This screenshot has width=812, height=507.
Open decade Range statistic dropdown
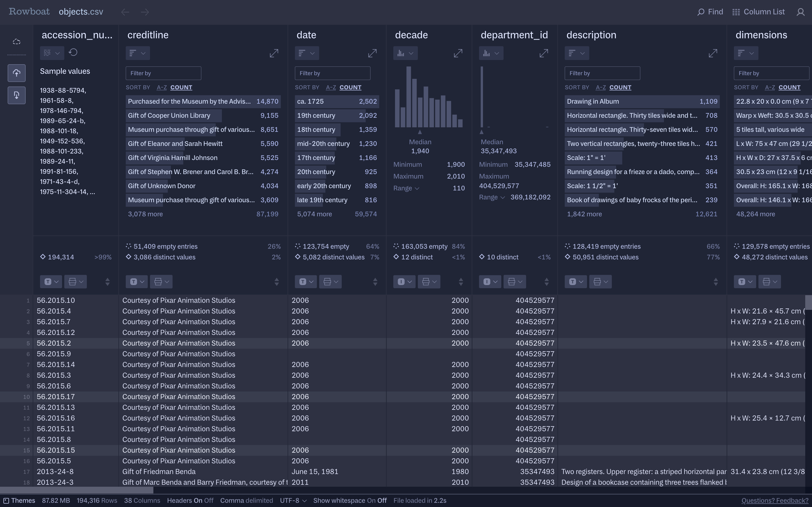coord(406,188)
